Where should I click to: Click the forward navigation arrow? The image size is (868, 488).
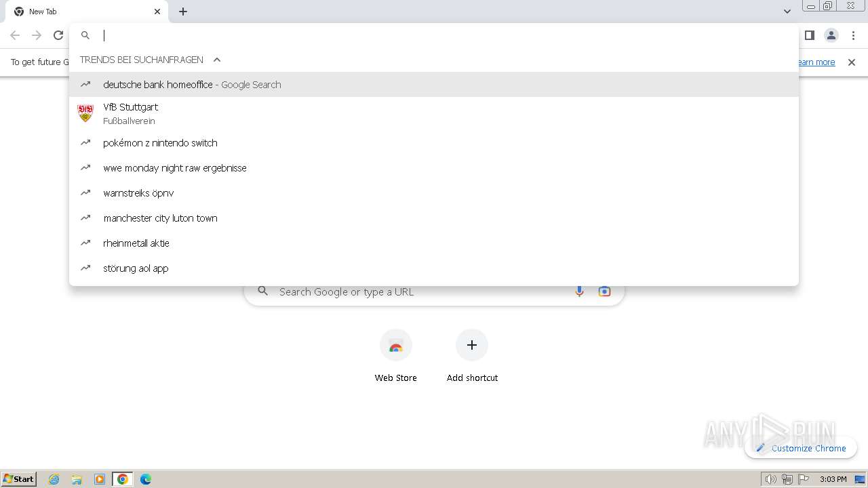click(x=37, y=35)
